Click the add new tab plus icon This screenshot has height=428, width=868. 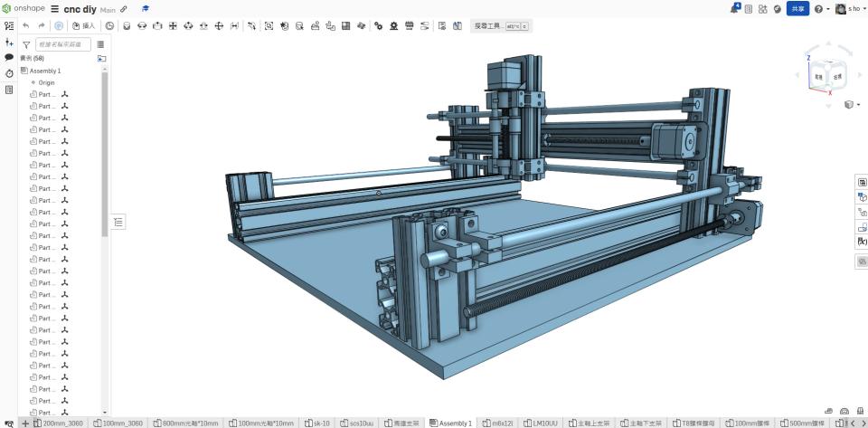click(24, 423)
